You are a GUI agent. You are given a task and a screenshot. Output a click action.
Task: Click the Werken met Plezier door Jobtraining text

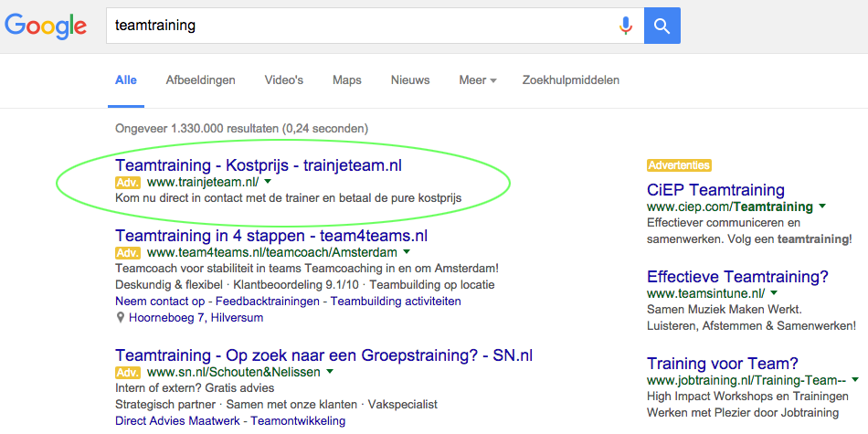[743, 412]
